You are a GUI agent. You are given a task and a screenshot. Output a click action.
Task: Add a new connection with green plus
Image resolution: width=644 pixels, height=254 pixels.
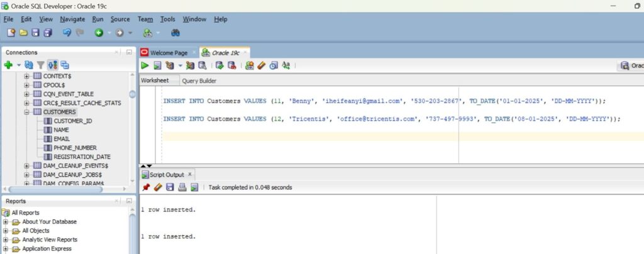[x=8, y=65]
